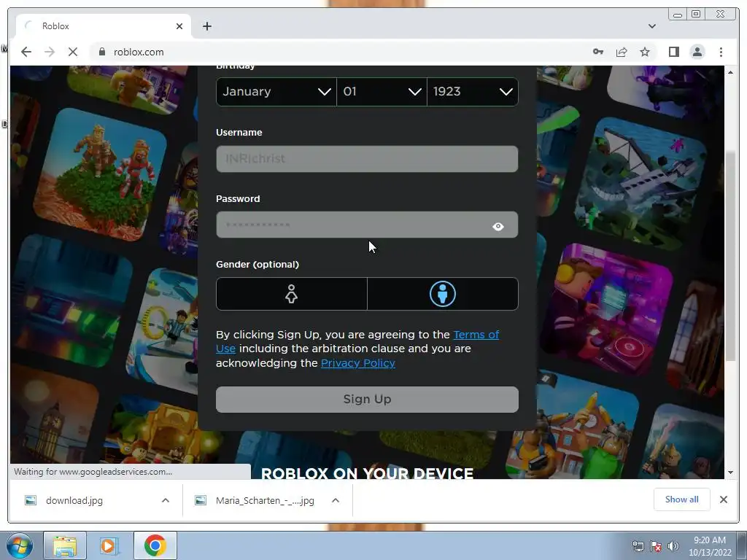Open Chrome side panel

pyautogui.click(x=673, y=52)
